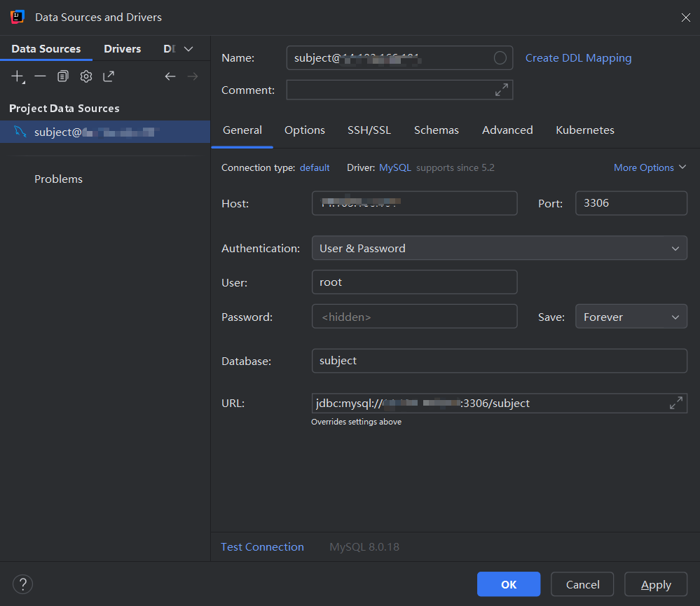The image size is (700, 606).
Task: Open the Authentication dropdown
Action: [x=499, y=247]
